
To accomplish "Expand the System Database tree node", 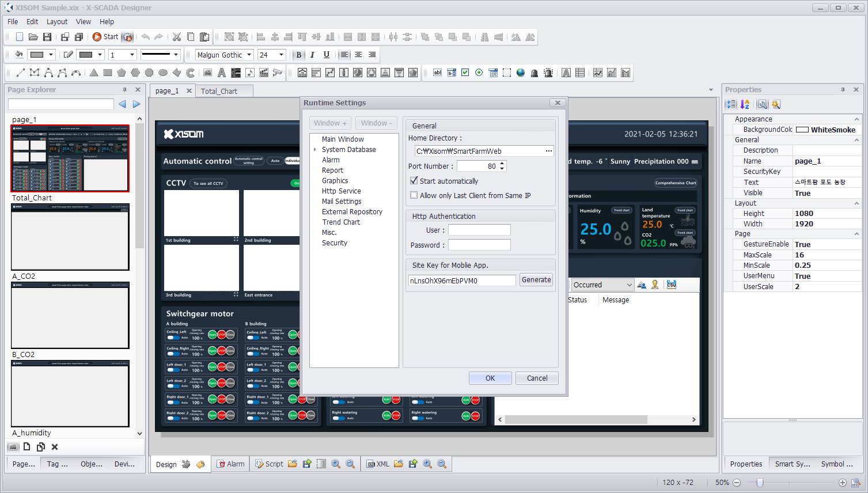I will tap(315, 150).
